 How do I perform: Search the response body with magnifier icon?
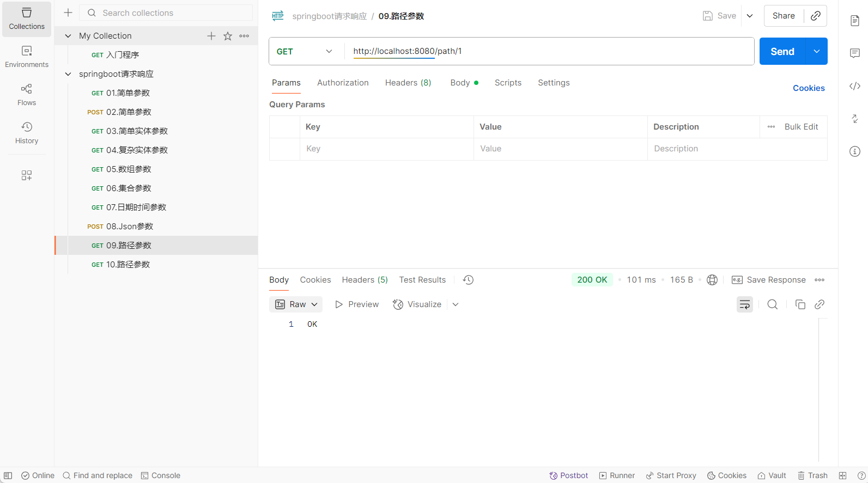[773, 304]
